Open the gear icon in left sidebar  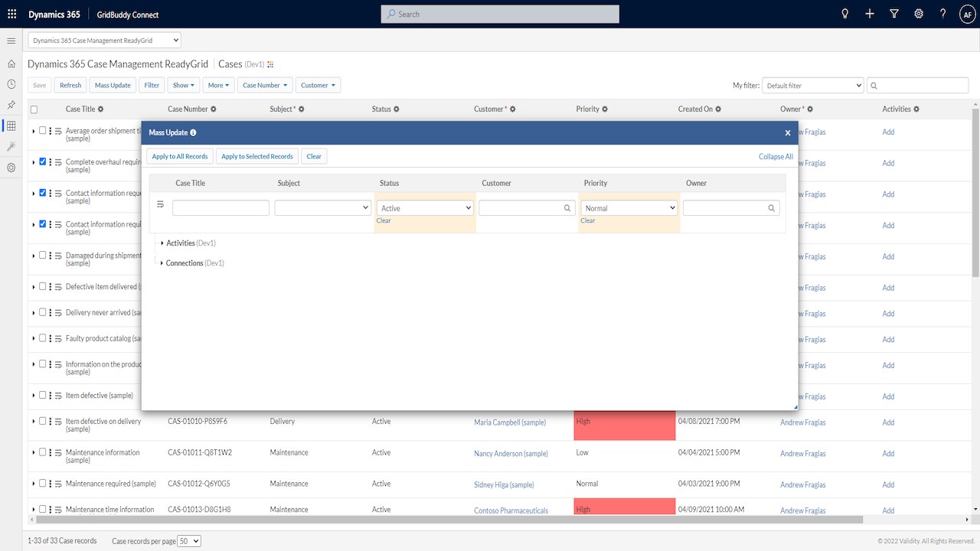point(11,168)
